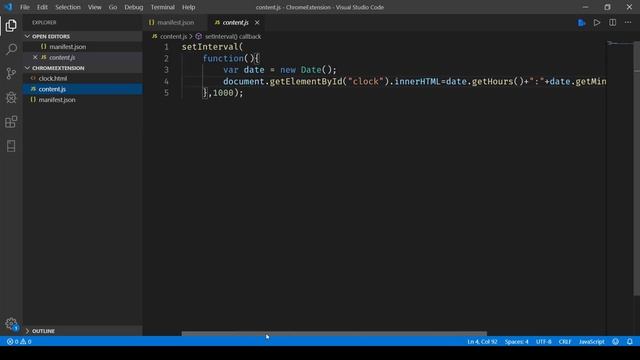Change indentation via Spaces: 4
This screenshot has width=640, height=360.
[x=516, y=342]
